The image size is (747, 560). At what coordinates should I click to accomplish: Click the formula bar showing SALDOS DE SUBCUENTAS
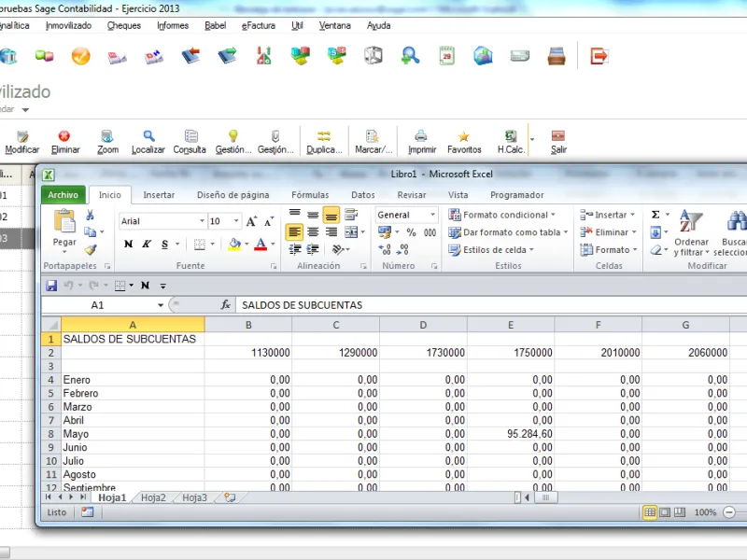(x=491, y=305)
